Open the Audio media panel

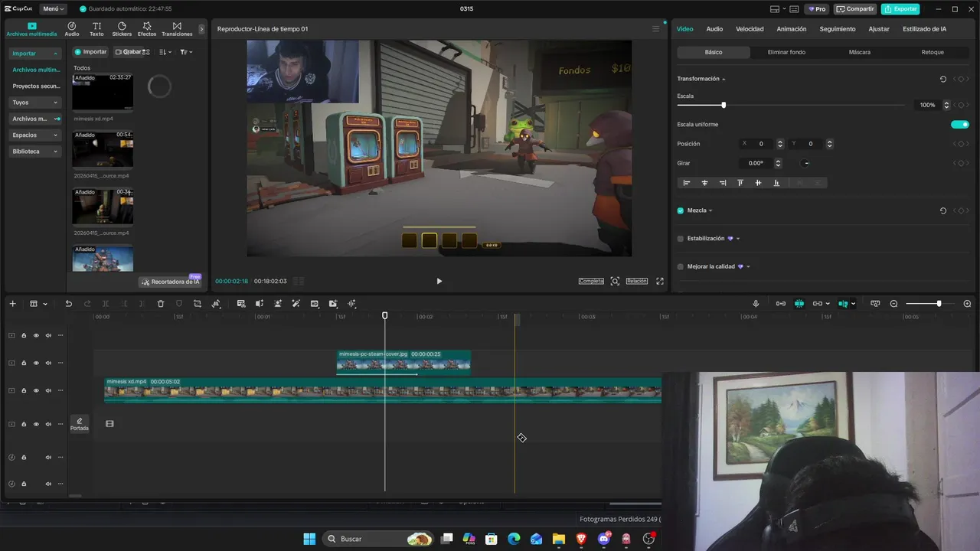tap(72, 29)
